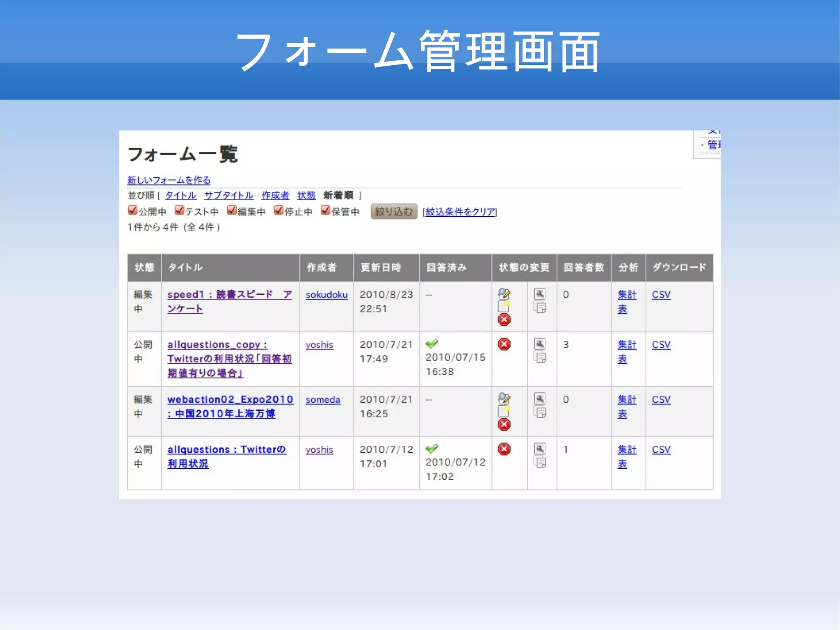Uncheck the 公開中 filter checkbox
Screen dimensions: 840x630
pyautogui.click(x=132, y=211)
